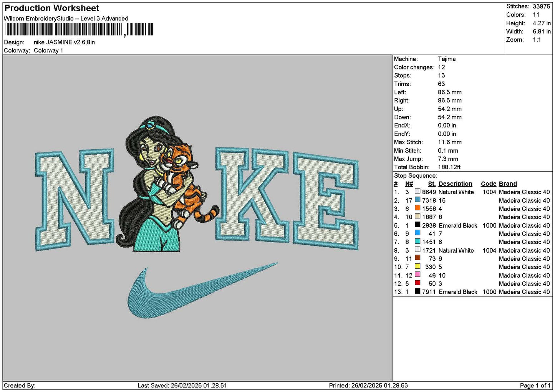This screenshot has height=392, width=555.
Task: Click the 'Stop Sequence:' heading
Action: [416, 176]
